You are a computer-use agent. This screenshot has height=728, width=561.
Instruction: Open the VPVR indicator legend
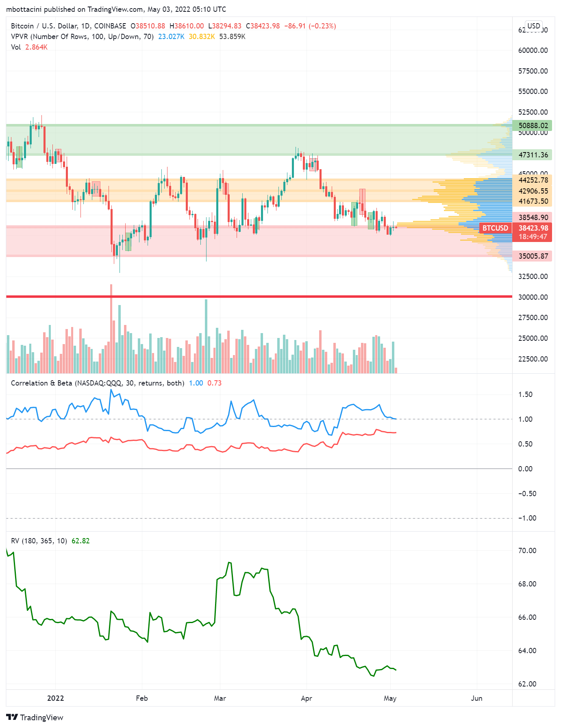(82, 37)
